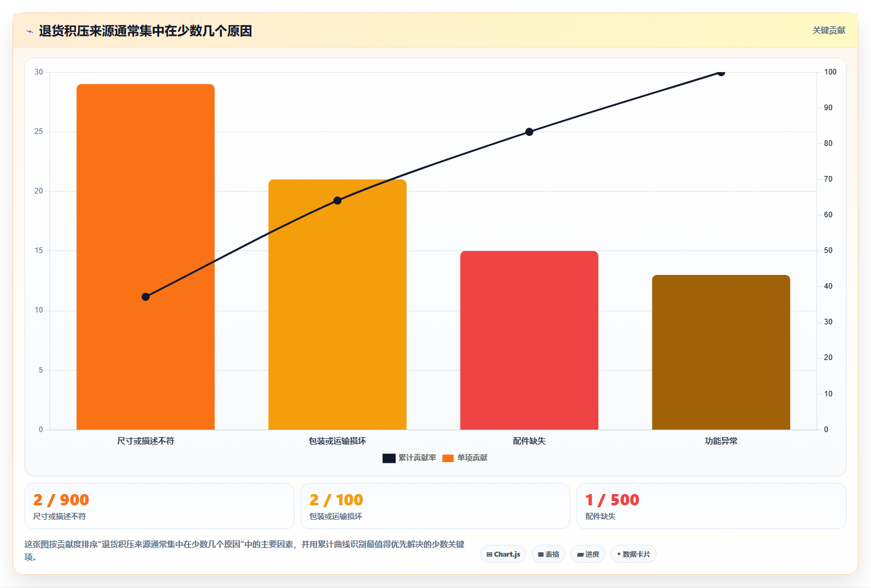Select the 尺寸或描述不符 orange bar
This screenshot has height=588, width=871.
pos(145,257)
